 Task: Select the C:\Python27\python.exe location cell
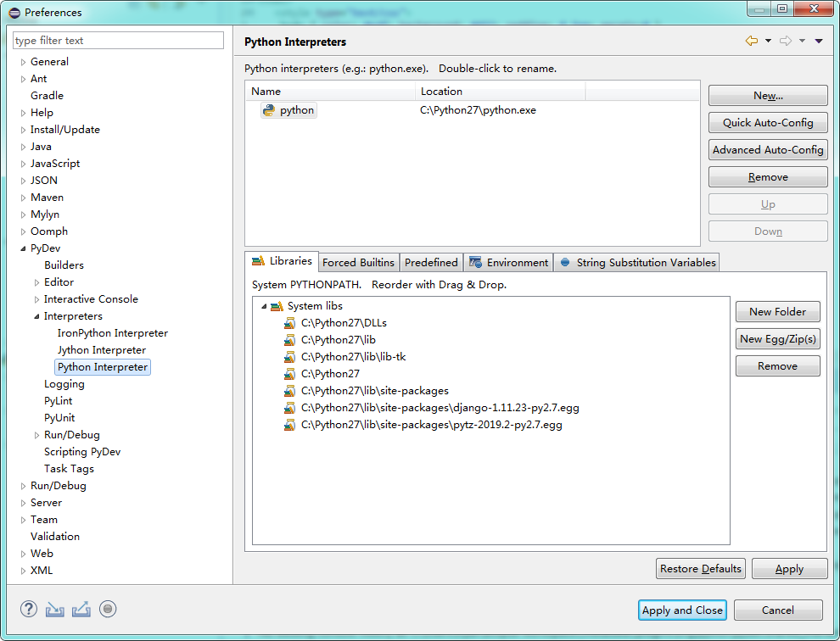click(x=478, y=110)
